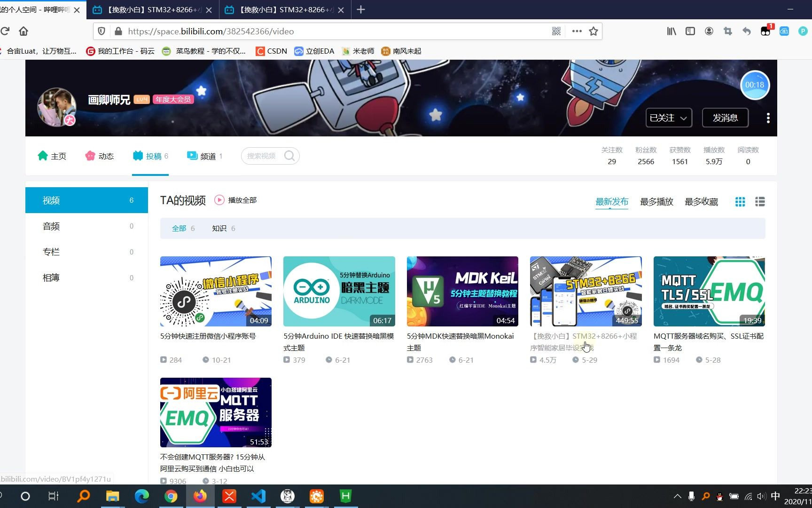The image size is (812, 508).
Task: Open the STM32+8266 video thumbnail
Action: click(x=586, y=291)
